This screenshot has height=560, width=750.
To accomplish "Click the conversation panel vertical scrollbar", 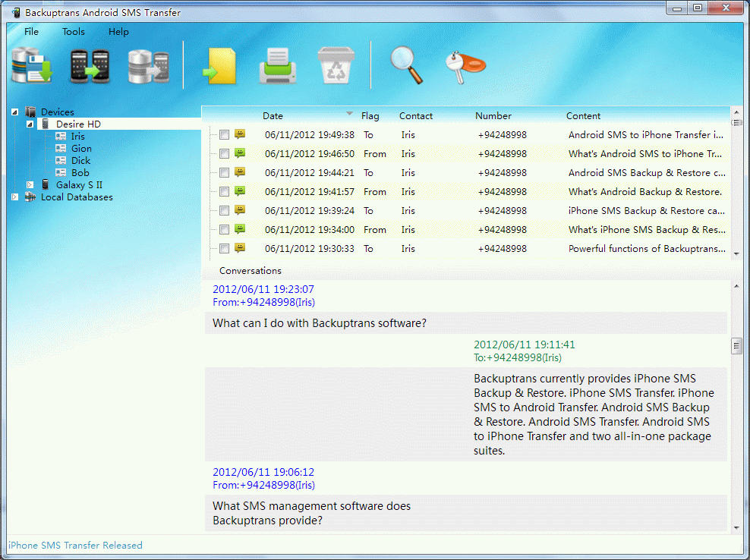I will point(736,346).
